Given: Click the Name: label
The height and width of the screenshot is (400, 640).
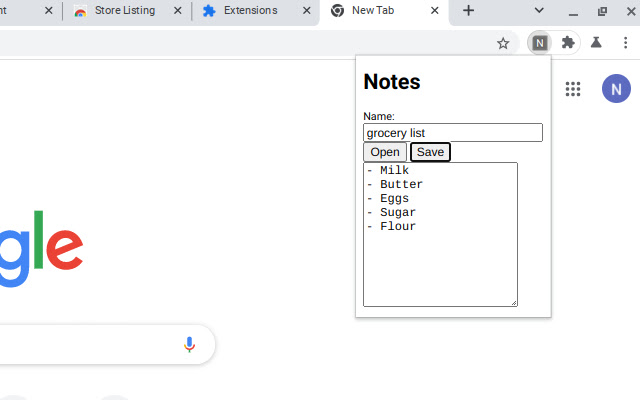Looking at the screenshot, I should tap(379, 116).
